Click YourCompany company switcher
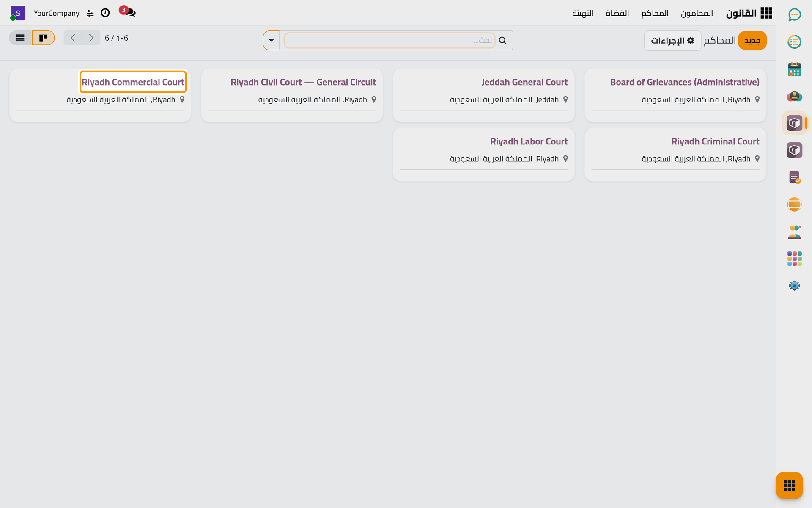The height and width of the screenshot is (508, 812). coord(57,13)
